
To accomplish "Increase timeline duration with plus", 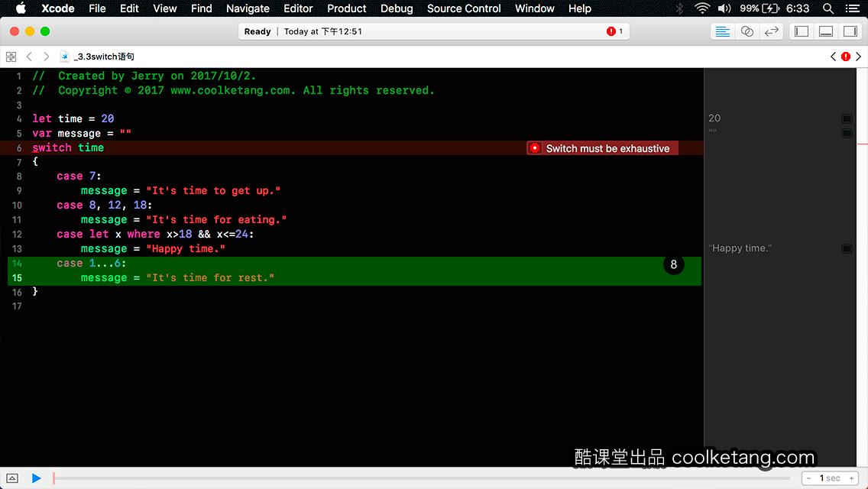I will [x=851, y=478].
